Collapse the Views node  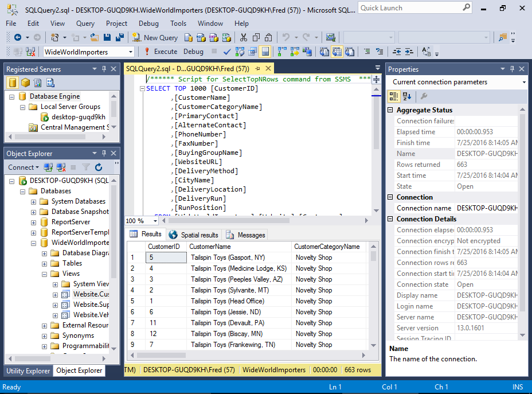(44, 273)
